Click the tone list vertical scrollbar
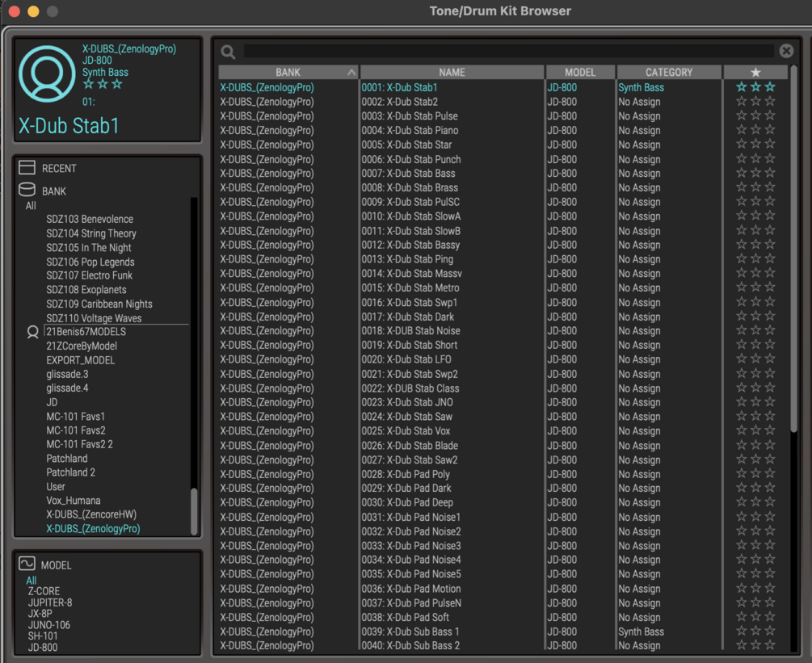812x663 pixels. point(793,249)
